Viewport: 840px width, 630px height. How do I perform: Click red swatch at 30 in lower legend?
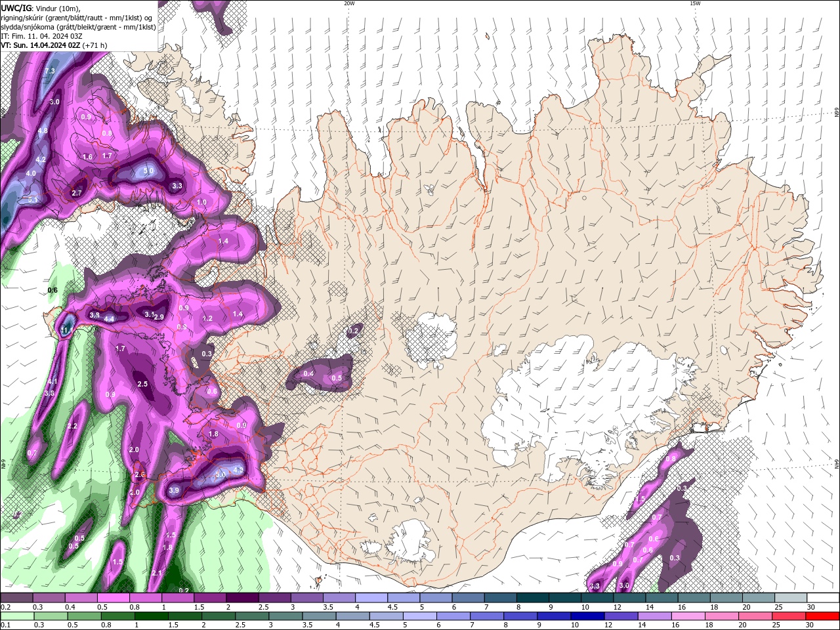(823, 616)
